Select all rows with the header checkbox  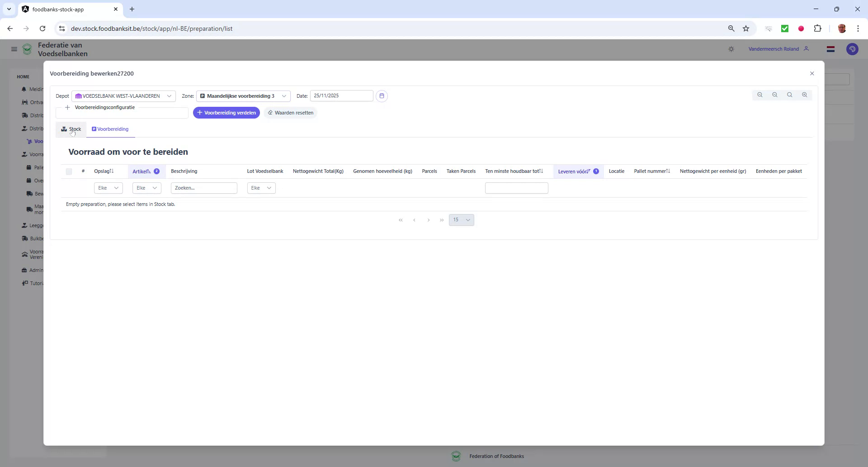[69, 172]
